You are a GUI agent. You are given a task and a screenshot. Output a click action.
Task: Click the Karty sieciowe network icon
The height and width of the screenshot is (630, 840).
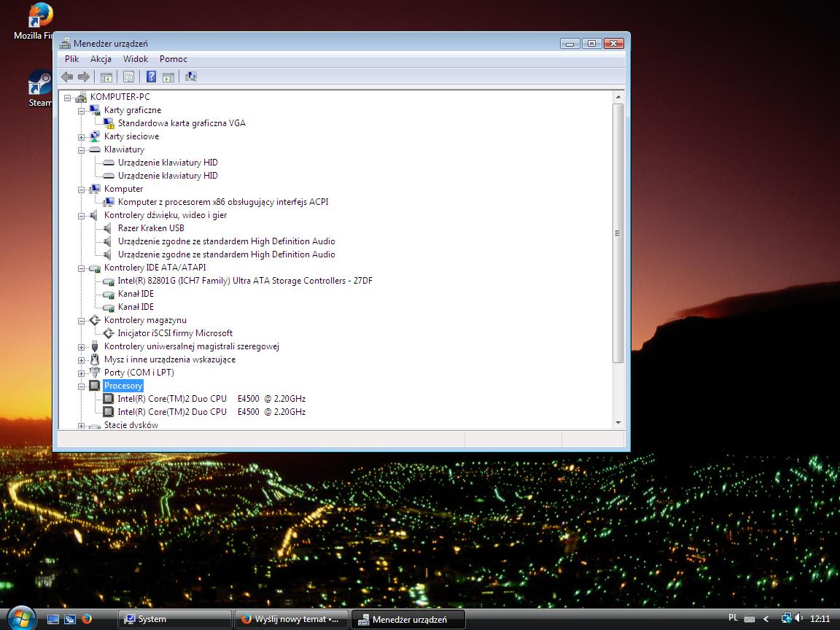[x=95, y=136]
